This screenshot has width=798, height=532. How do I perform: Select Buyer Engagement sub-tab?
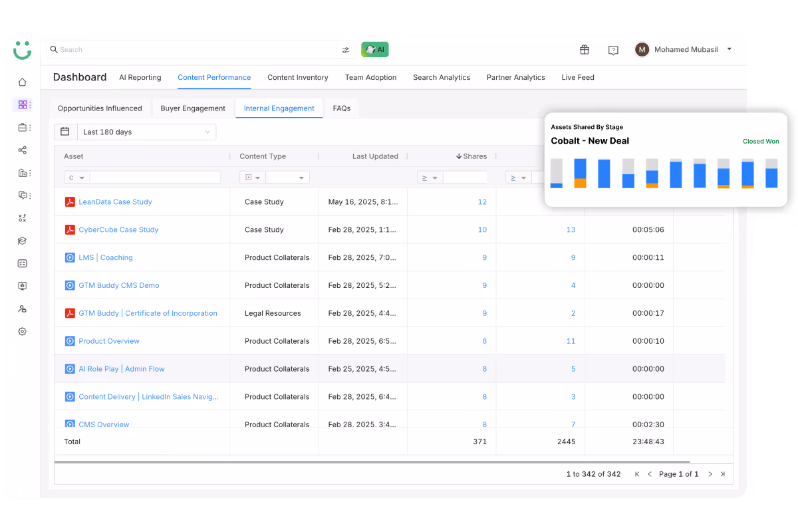pos(193,108)
